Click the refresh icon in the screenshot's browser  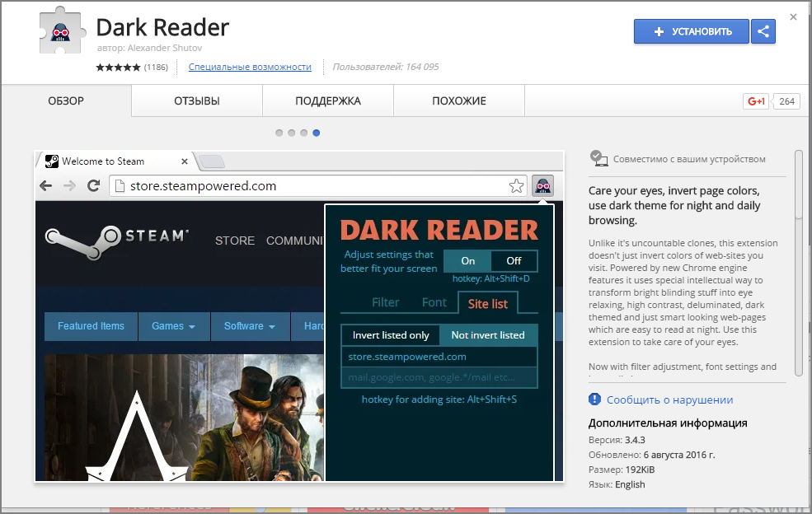[93, 186]
